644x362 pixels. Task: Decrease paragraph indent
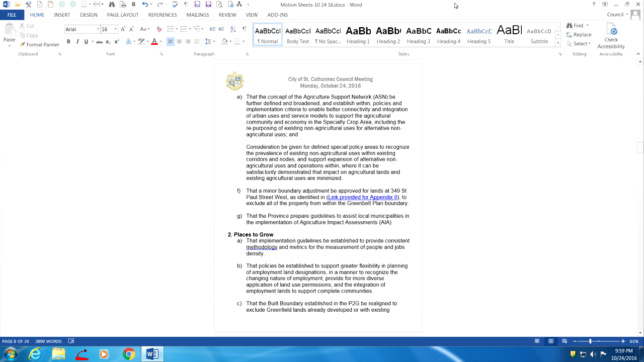(212, 29)
